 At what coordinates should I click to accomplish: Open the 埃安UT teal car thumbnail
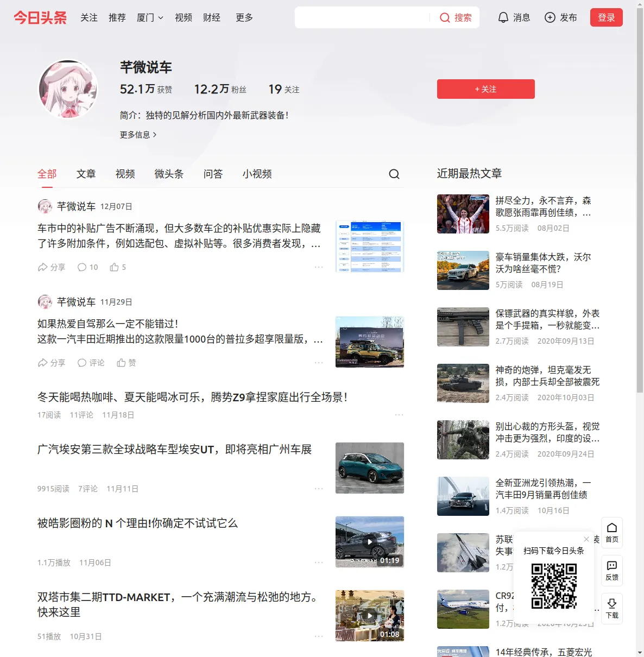[370, 468]
